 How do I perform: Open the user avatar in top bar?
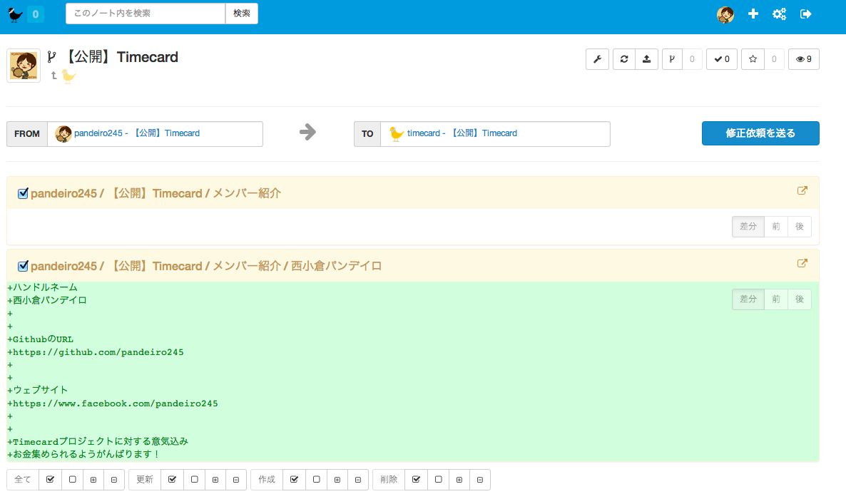point(725,14)
